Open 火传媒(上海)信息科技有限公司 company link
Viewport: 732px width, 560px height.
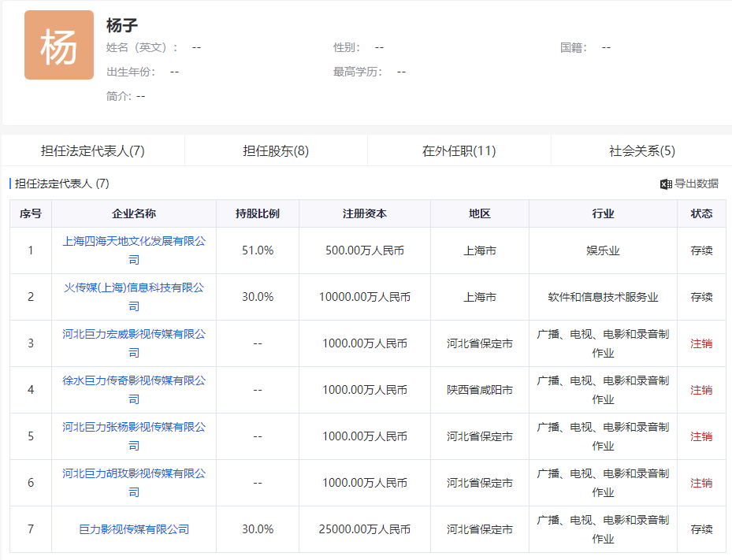tap(136, 297)
